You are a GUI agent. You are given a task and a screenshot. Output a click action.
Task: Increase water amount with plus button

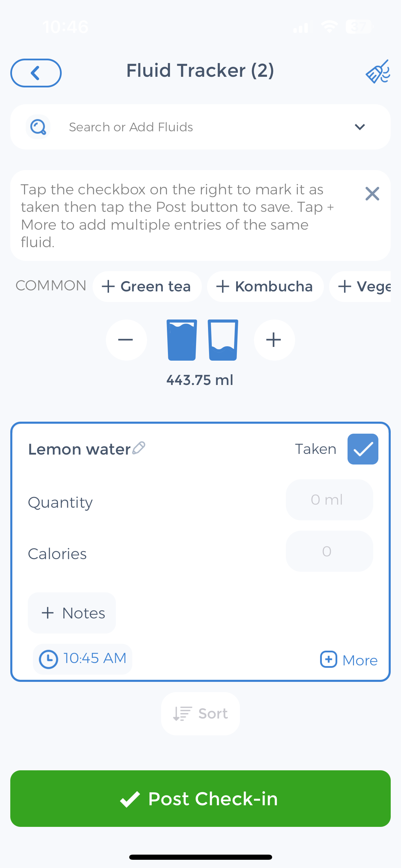coord(274,340)
